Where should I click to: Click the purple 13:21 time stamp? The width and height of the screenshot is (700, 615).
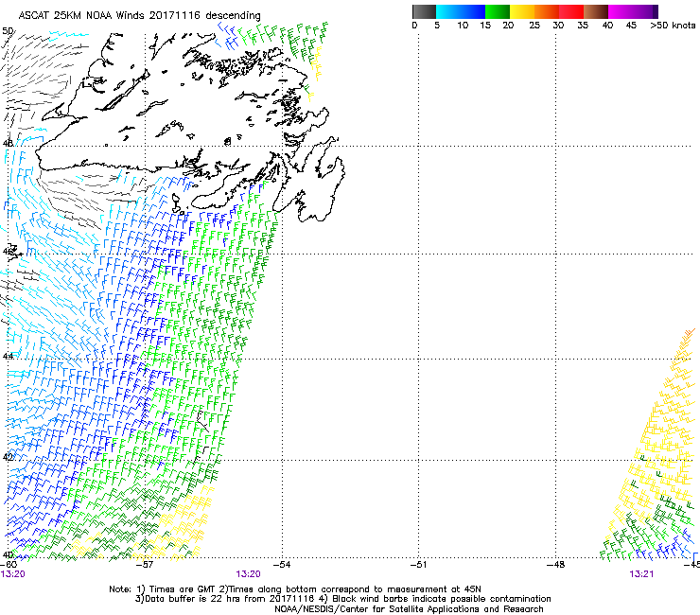coord(641,574)
